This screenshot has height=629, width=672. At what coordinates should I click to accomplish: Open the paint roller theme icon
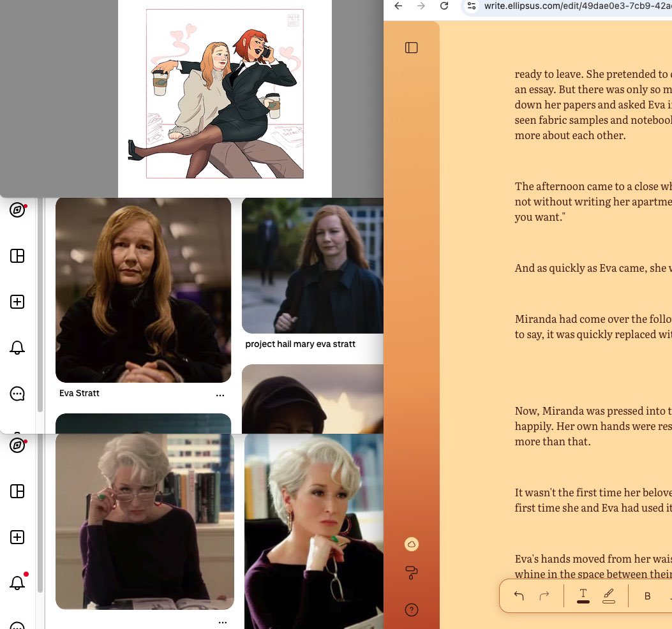412,572
